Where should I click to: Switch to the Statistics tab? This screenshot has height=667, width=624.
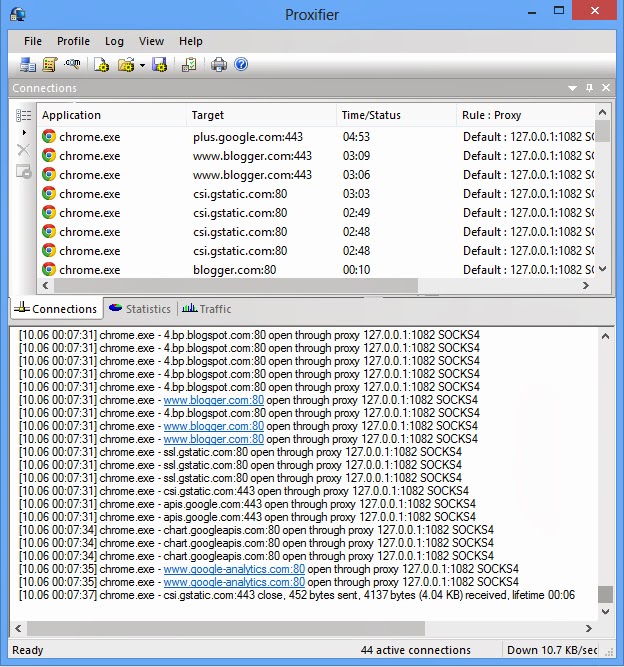click(140, 308)
